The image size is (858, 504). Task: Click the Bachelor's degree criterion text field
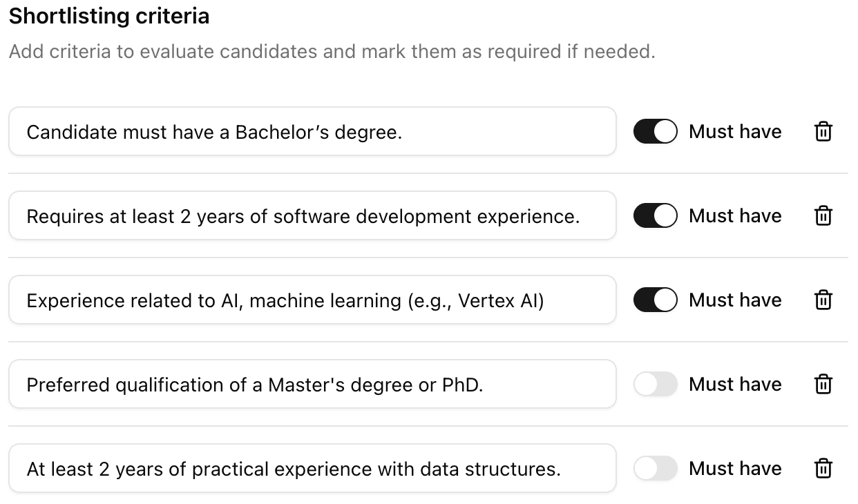(311, 131)
